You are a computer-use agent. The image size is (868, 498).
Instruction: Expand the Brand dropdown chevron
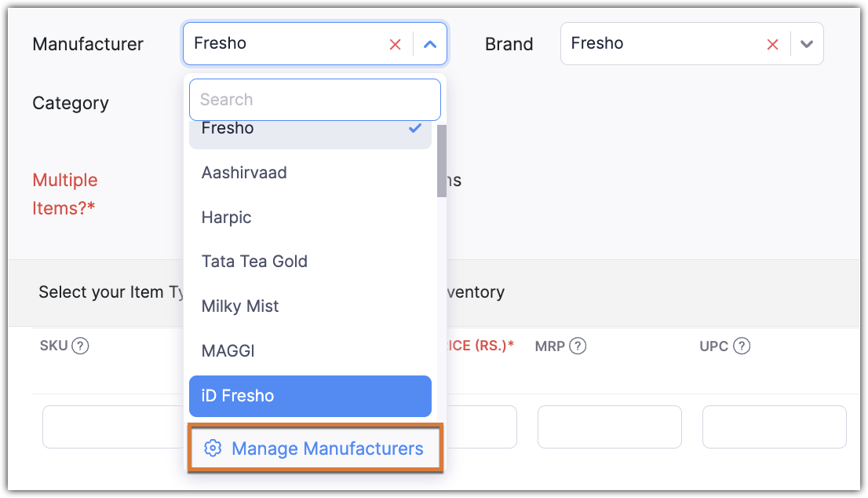[x=806, y=44]
